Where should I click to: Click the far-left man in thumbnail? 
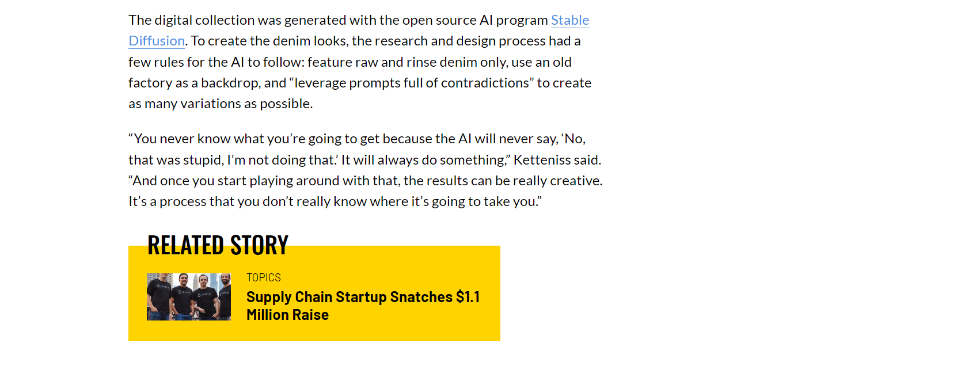pyautogui.click(x=157, y=297)
